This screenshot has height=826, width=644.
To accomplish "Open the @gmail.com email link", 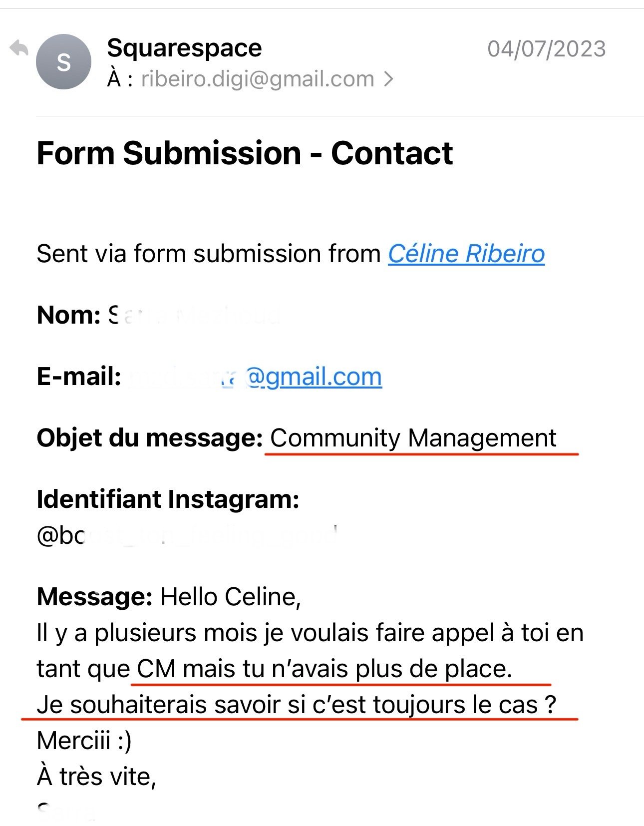I will point(314,377).
